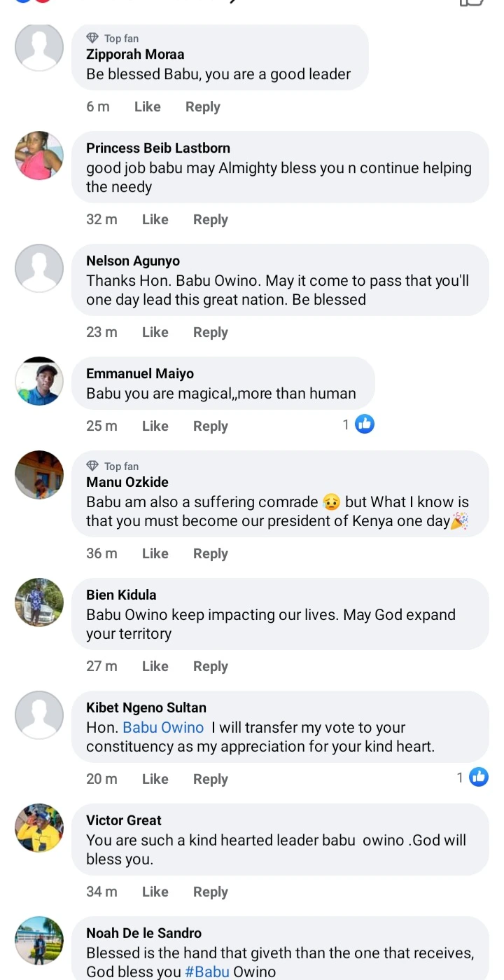Click the like reaction icon on Emmanuel Maiyo's comment
This screenshot has height=980, width=504.
[x=365, y=424]
